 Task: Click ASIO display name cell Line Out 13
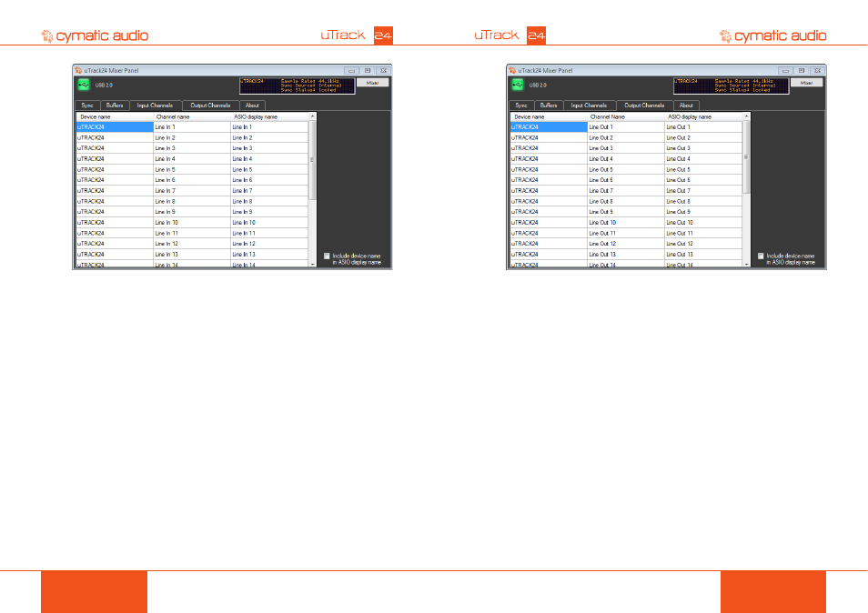703,255
